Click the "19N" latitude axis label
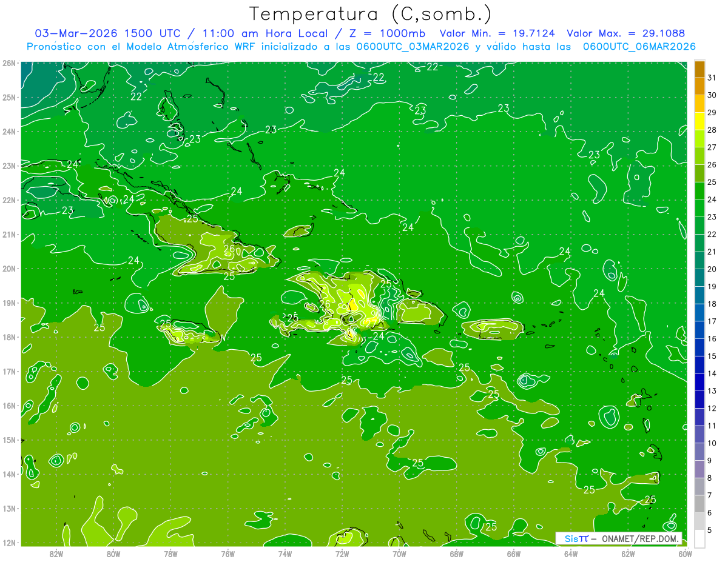Viewport: 728px width, 562px height. [8, 303]
